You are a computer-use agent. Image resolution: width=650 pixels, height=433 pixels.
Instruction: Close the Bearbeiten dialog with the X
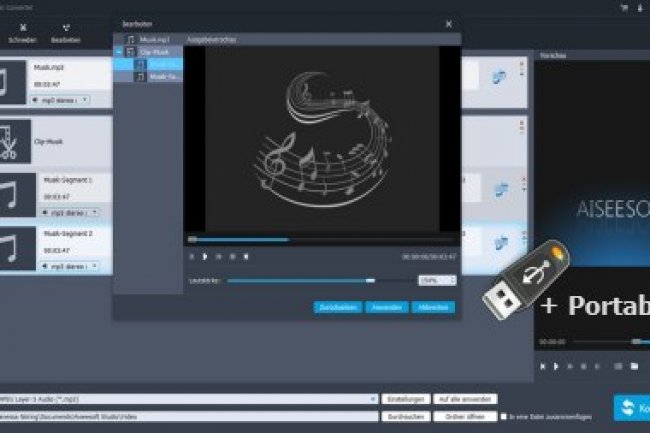(x=449, y=24)
